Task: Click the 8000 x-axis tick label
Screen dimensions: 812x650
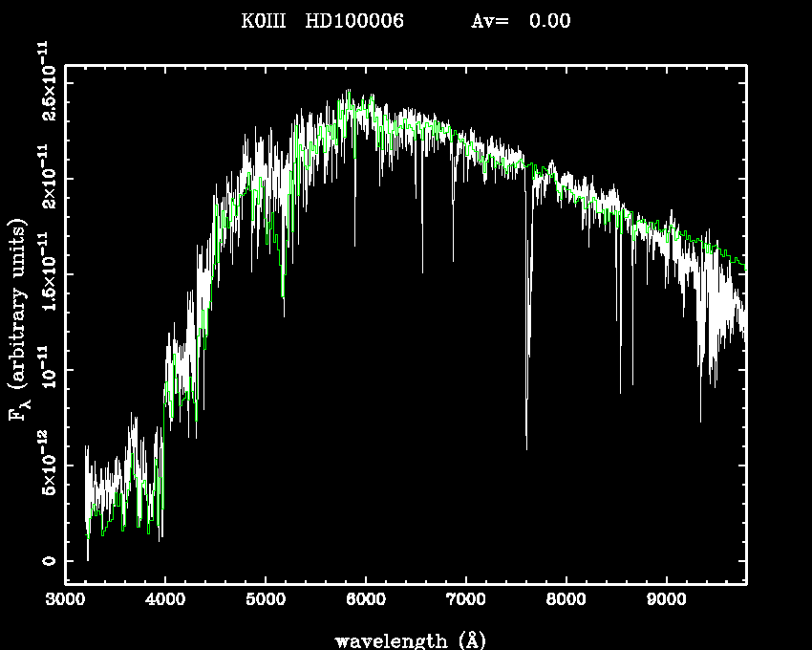Action: (x=566, y=602)
